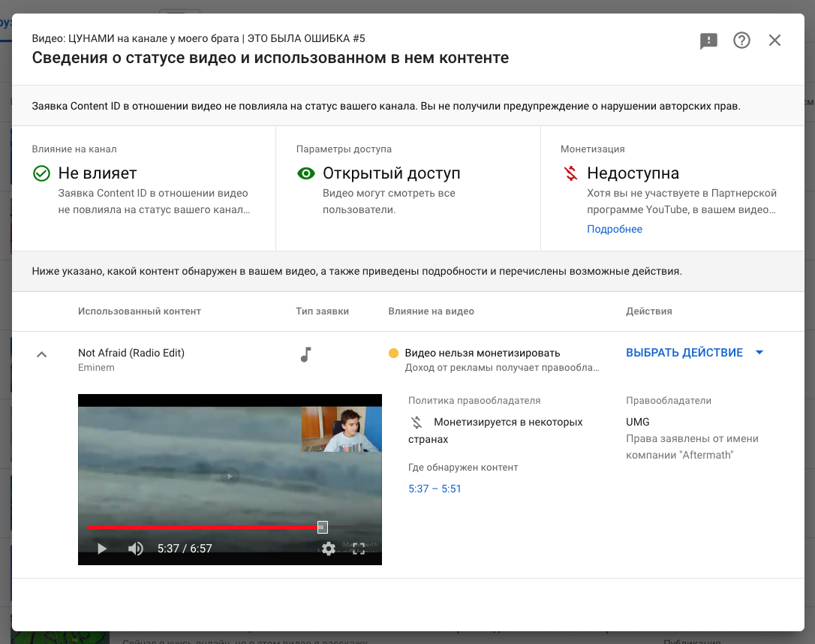Image resolution: width=815 pixels, height=644 pixels.
Task: Click the dropdown arrow beside ВЫБРАТЬ ДЕЙСТВИЕ
Action: [x=759, y=353]
